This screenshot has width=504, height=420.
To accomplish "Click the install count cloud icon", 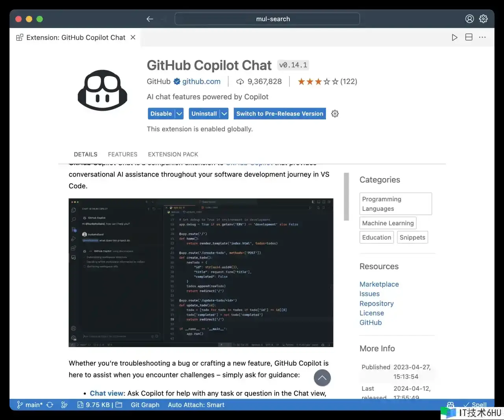I will [240, 82].
